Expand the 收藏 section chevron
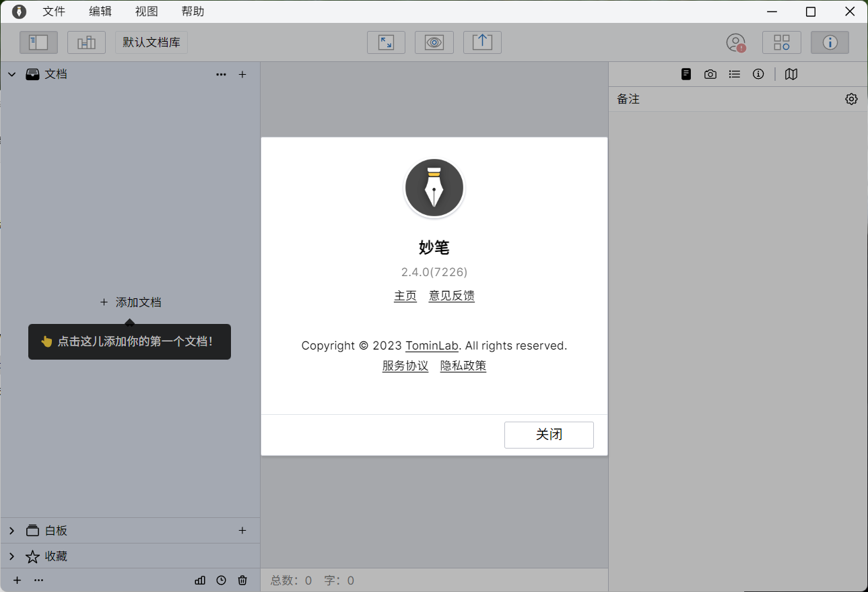868x592 pixels. coord(11,556)
